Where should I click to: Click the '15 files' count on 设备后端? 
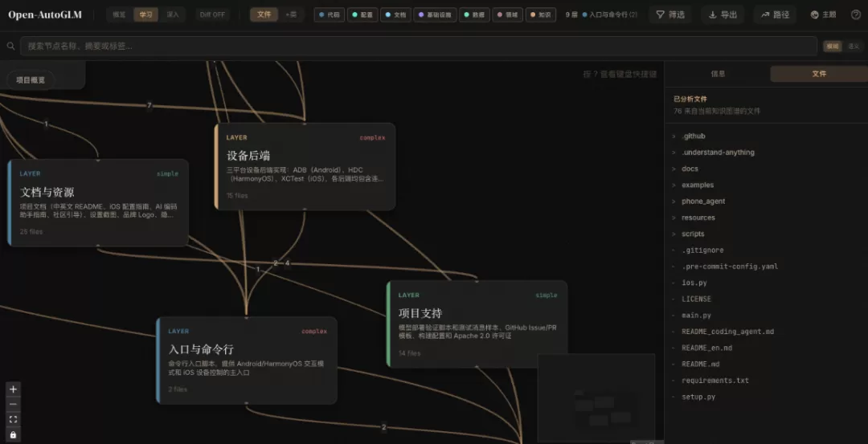pyautogui.click(x=237, y=196)
